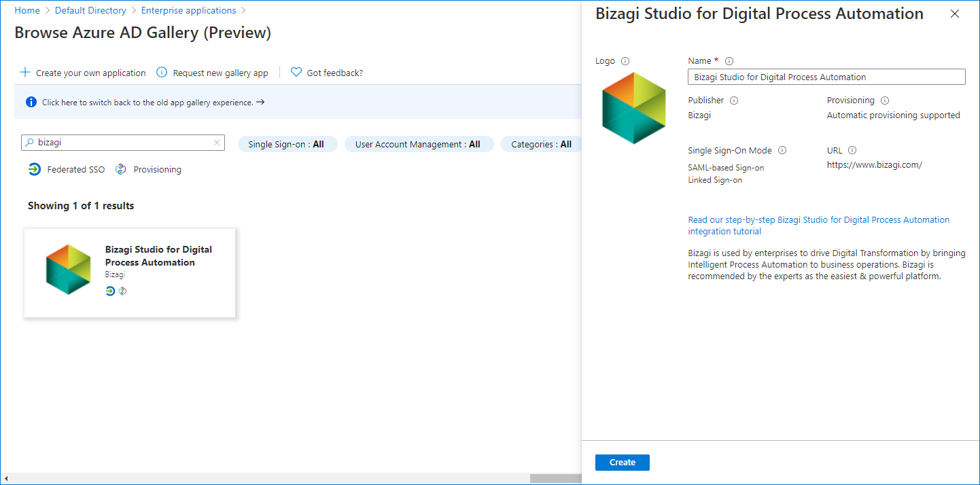
Task: Close the Bizagi Studio details panel
Action: (955, 14)
